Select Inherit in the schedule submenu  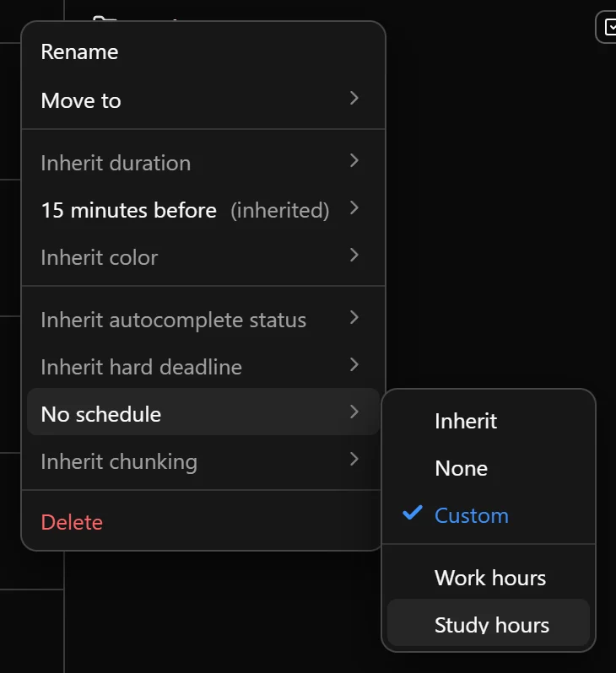[489, 421]
